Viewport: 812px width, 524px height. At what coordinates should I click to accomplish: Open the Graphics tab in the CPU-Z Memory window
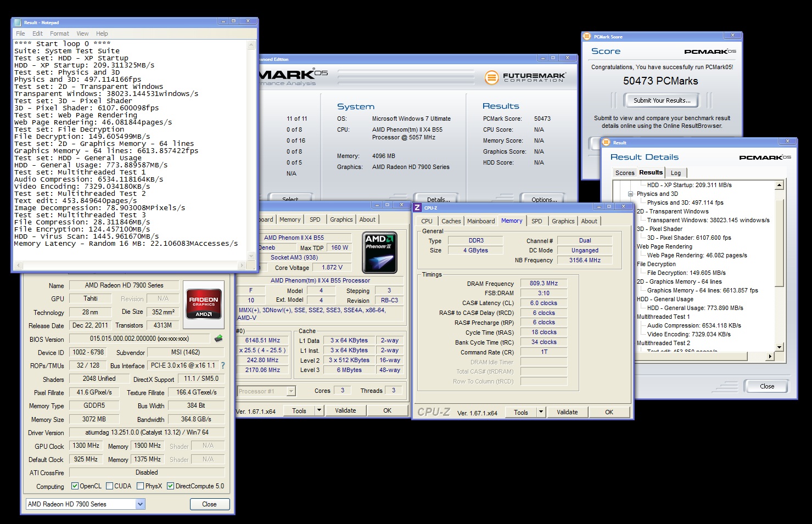point(563,221)
